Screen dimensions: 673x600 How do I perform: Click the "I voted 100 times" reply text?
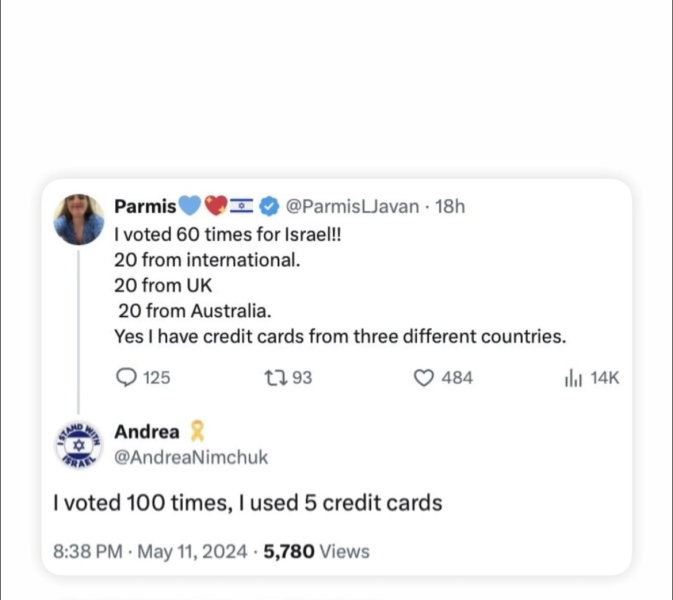pos(247,503)
